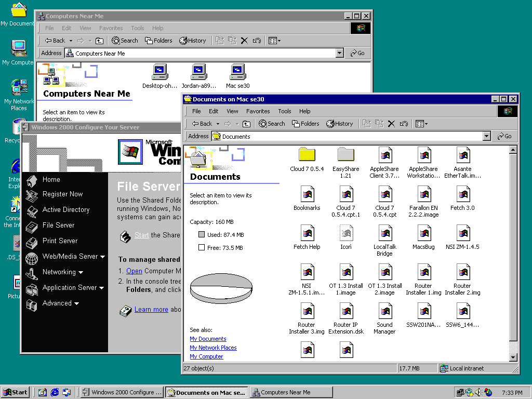Click Search button in Documents toolbar
The width and height of the screenshot is (532, 399).
pos(272,124)
